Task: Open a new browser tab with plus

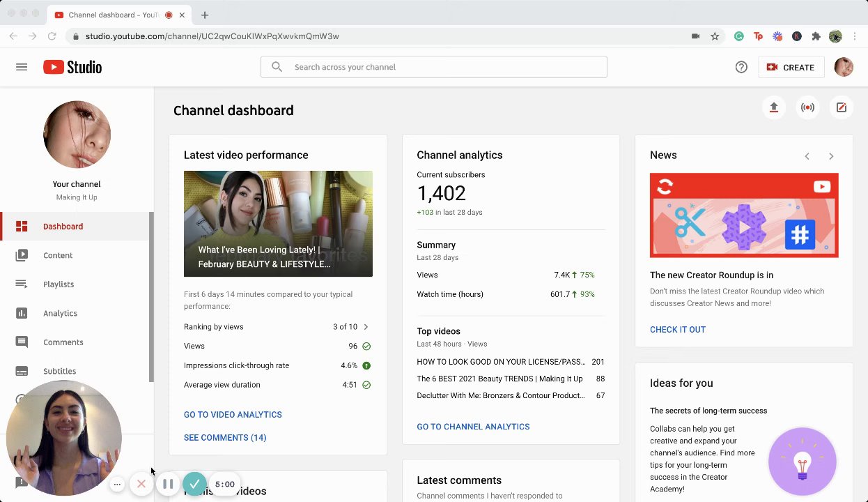Action: 205,15
